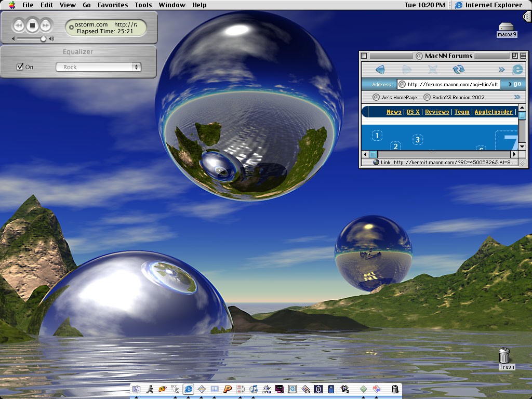Open the Rock equalizer preset dropdown
This screenshot has height=399, width=532.
pyautogui.click(x=99, y=67)
